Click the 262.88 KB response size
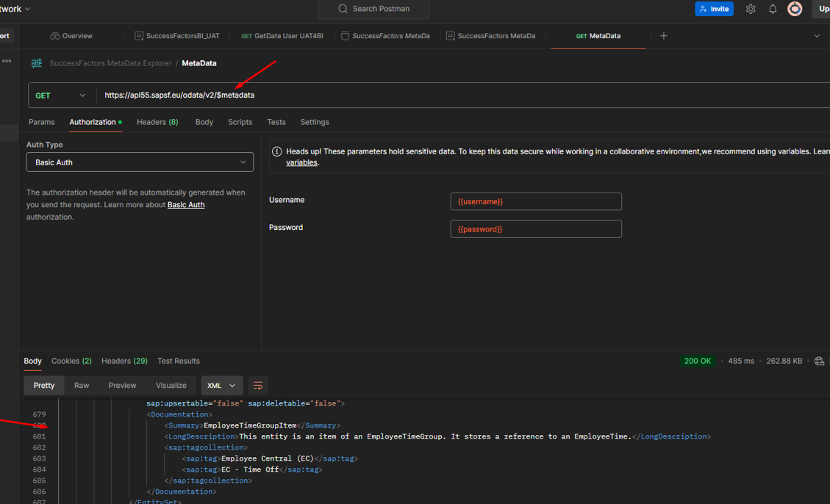Viewport: 830px width, 504px height. coord(784,361)
